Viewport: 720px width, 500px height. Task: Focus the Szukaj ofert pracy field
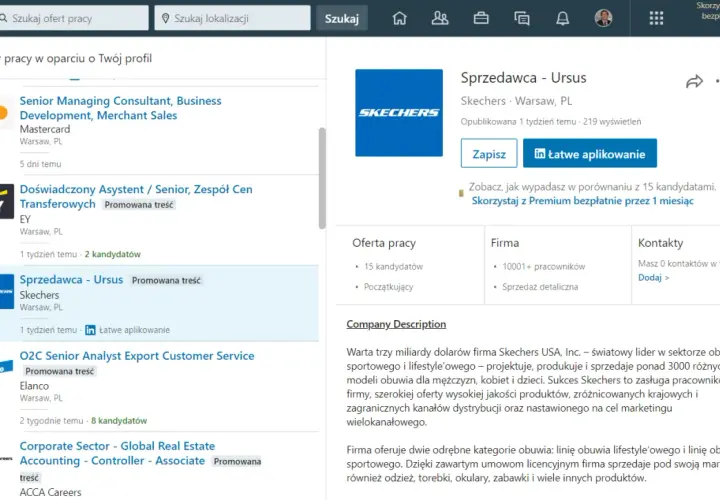tap(73, 18)
